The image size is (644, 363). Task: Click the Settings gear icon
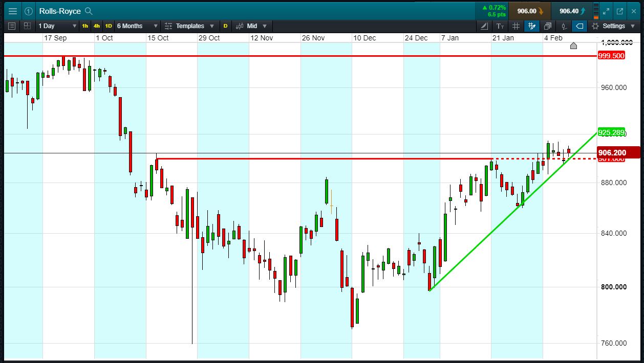coord(595,26)
